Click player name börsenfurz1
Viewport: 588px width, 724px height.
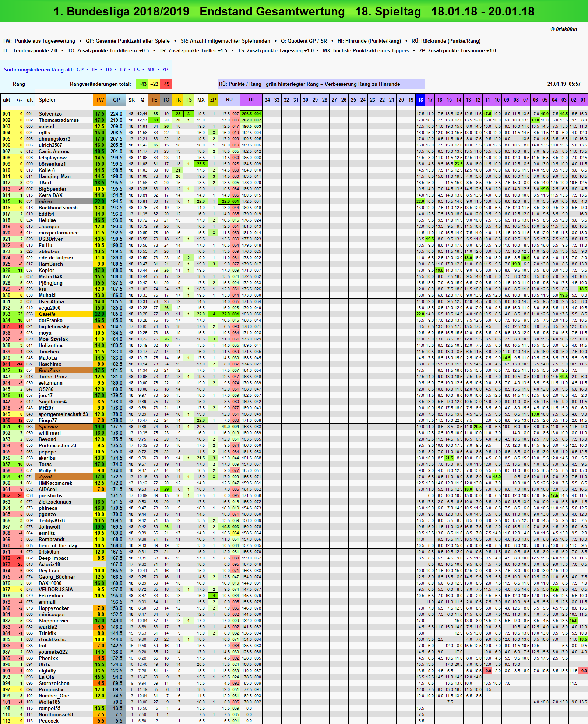[x=52, y=164]
